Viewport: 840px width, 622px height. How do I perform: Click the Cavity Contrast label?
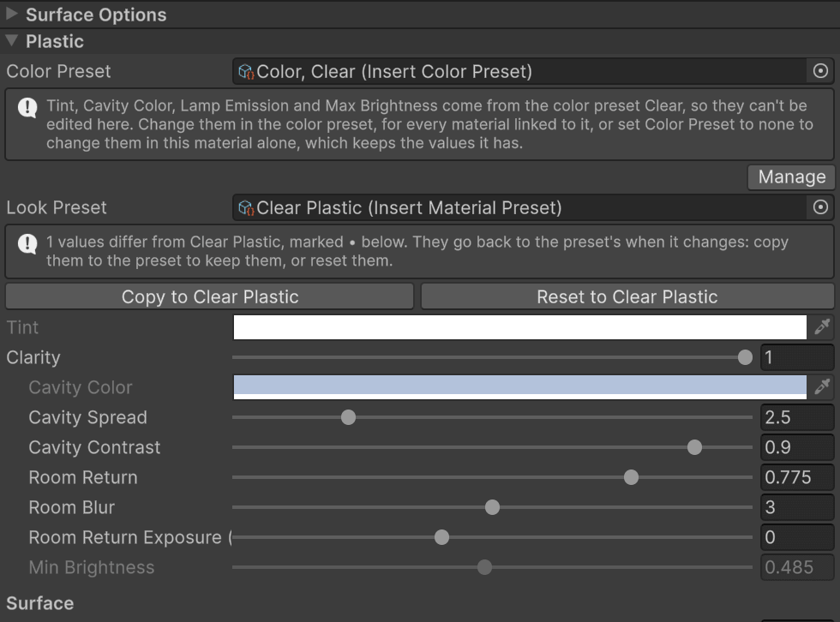tap(94, 447)
